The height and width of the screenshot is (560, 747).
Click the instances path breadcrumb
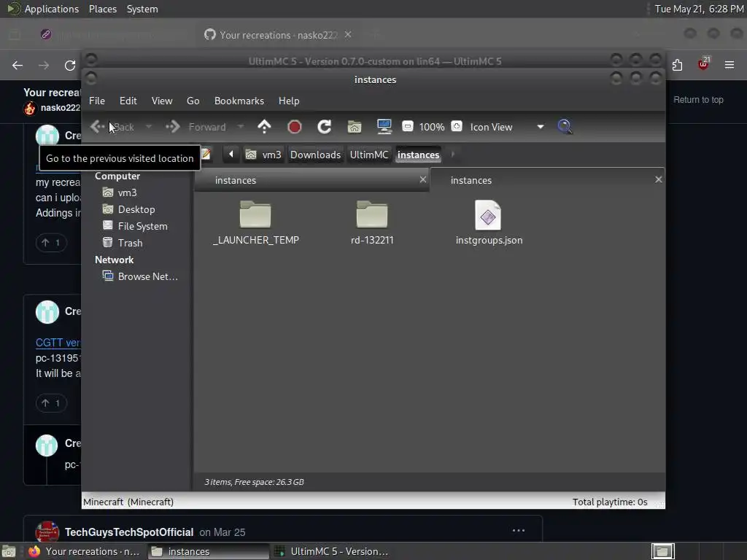418,155
